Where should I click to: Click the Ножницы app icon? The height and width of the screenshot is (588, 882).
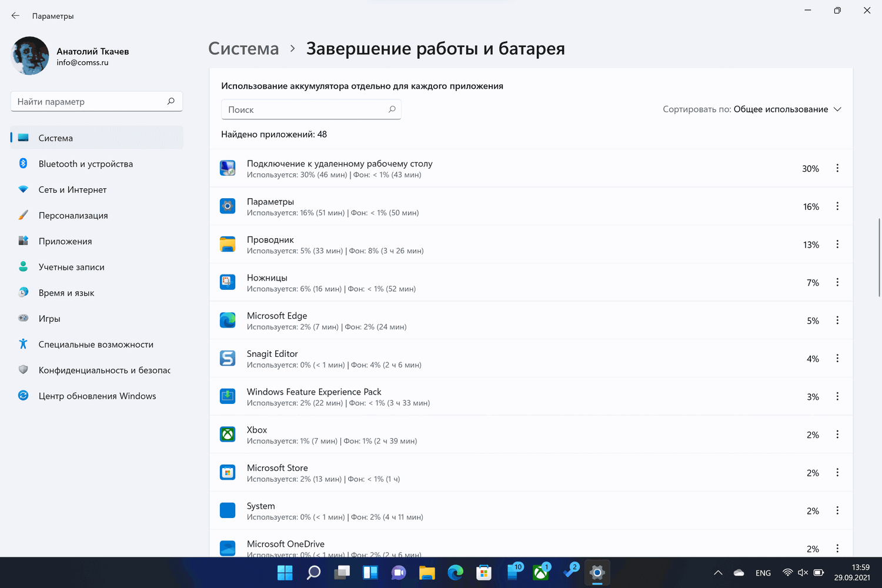coord(228,282)
